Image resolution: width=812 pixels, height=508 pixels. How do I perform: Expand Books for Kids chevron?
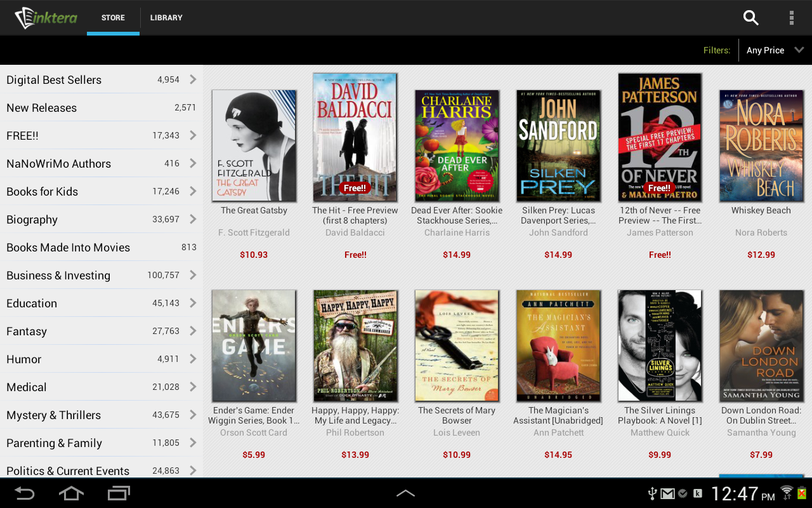coord(193,191)
